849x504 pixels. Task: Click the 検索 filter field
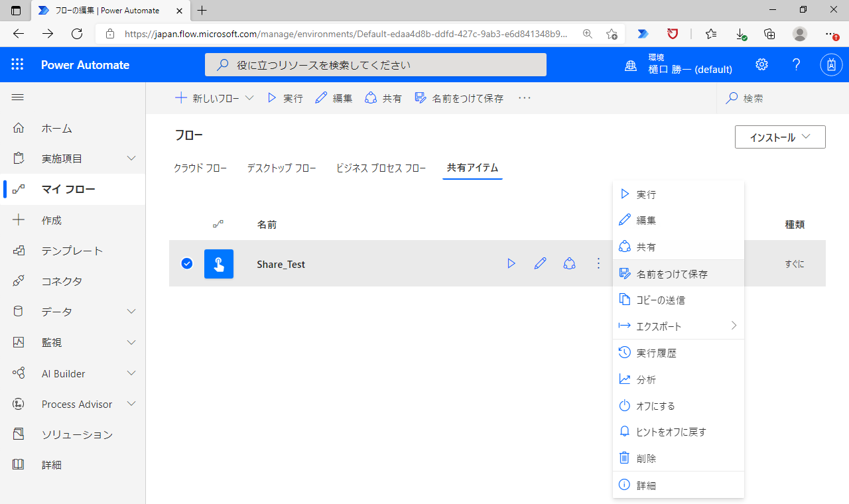[x=783, y=98]
